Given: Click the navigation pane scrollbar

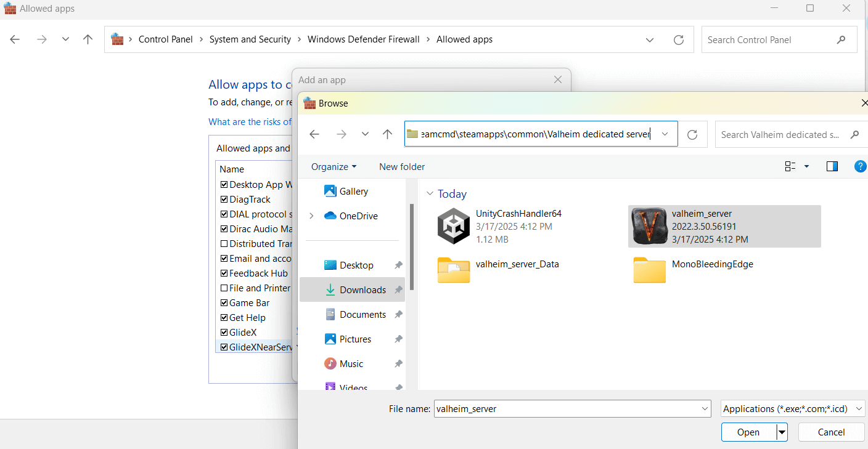Looking at the screenshot, I should pyautogui.click(x=411, y=246).
